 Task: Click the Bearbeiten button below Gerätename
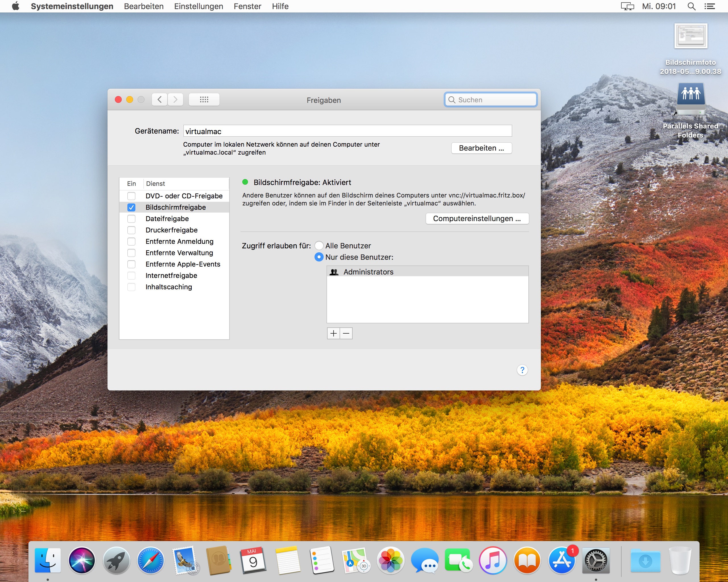pos(481,148)
